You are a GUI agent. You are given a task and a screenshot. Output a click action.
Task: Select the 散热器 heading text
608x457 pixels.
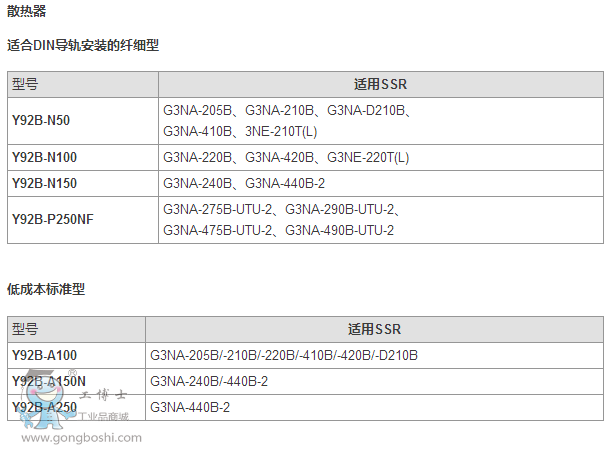coord(26,12)
